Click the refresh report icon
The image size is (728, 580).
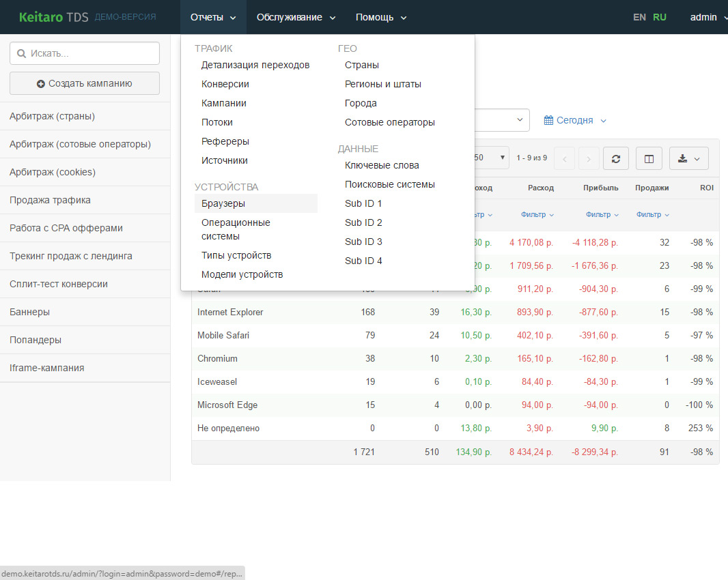click(x=615, y=158)
